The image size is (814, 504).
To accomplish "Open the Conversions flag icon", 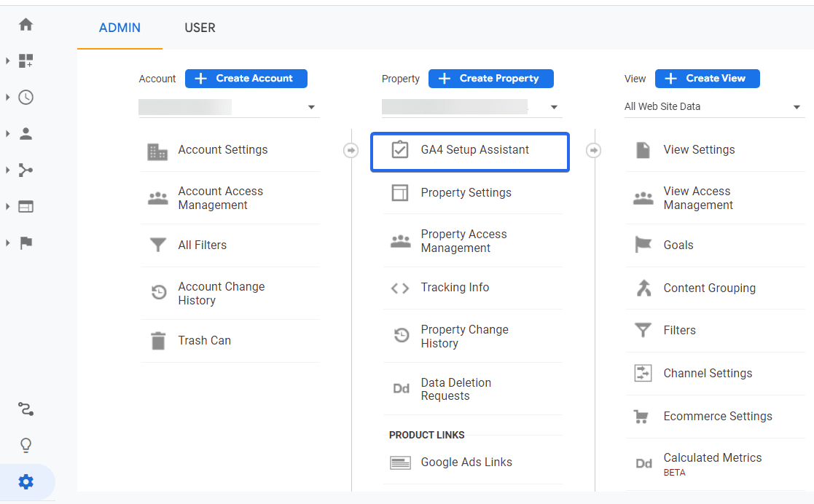I will (26, 243).
